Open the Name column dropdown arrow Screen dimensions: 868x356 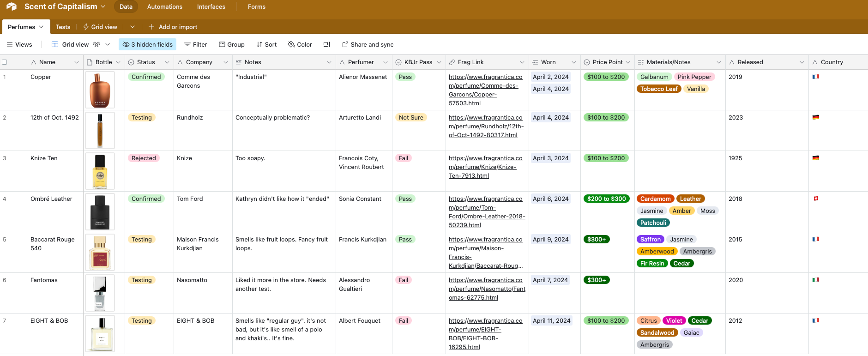(77, 62)
